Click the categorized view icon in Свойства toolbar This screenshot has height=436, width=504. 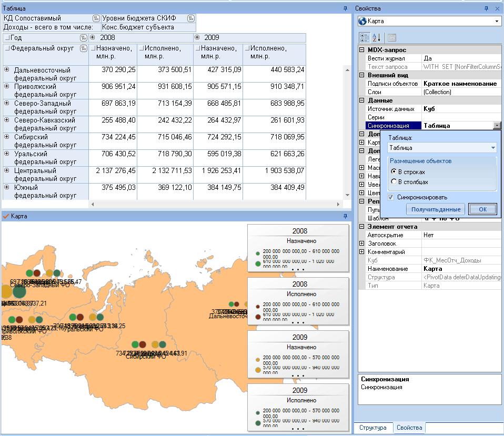coord(365,38)
